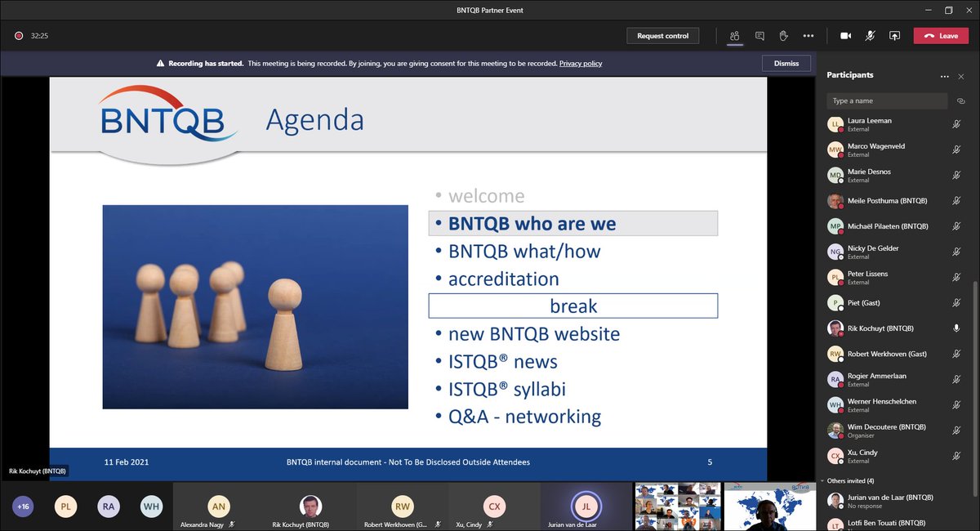Open the Privacy policy link
Viewport: 980px width, 531px height.
click(x=581, y=63)
